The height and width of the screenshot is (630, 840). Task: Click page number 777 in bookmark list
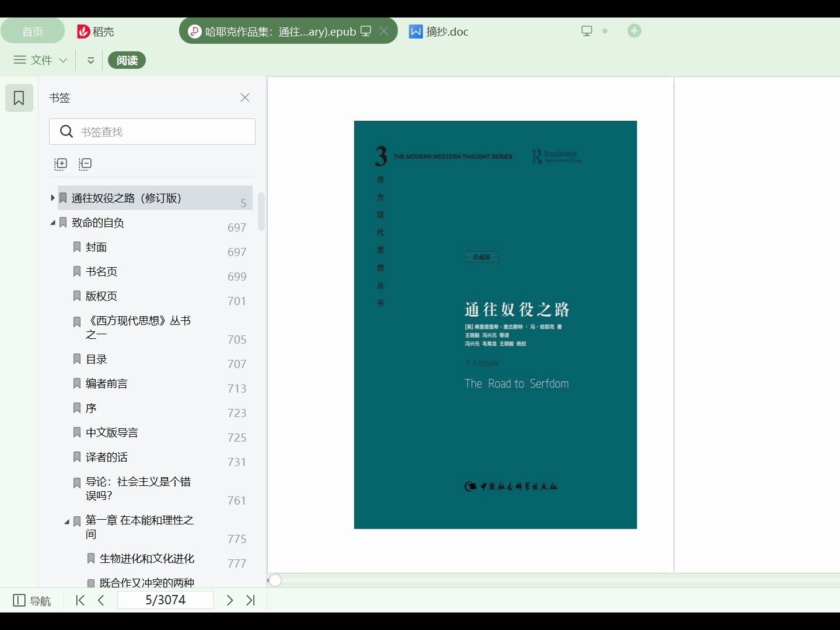(237, 563)
